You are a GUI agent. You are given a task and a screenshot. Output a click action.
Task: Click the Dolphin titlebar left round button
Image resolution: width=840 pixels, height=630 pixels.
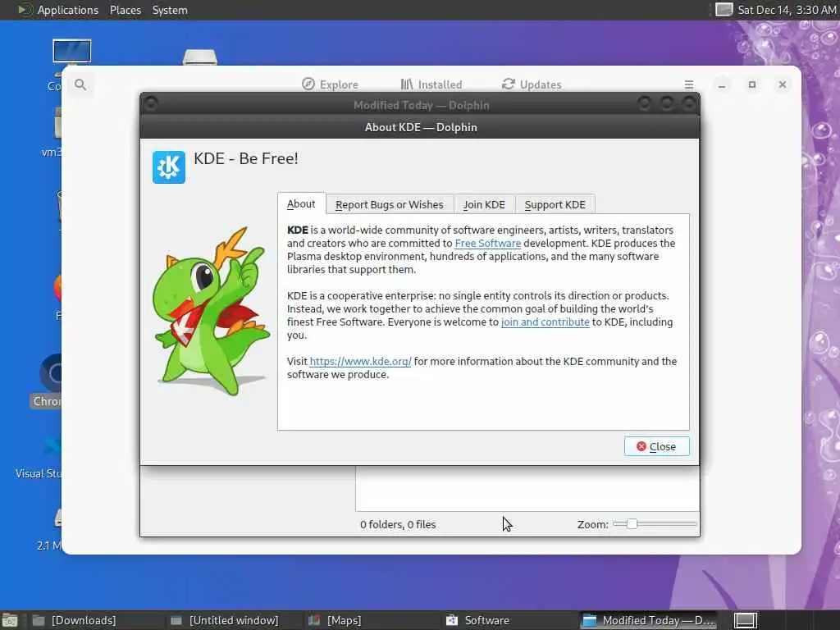(151, 103)
